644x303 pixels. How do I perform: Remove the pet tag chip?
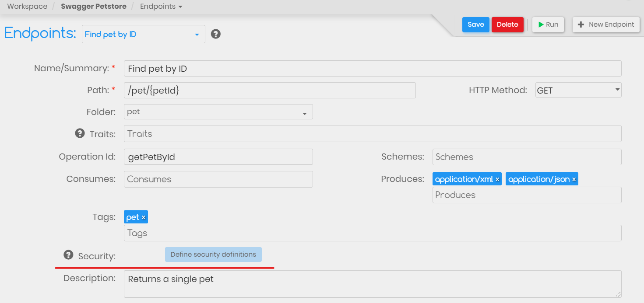(x=143, y=217)
